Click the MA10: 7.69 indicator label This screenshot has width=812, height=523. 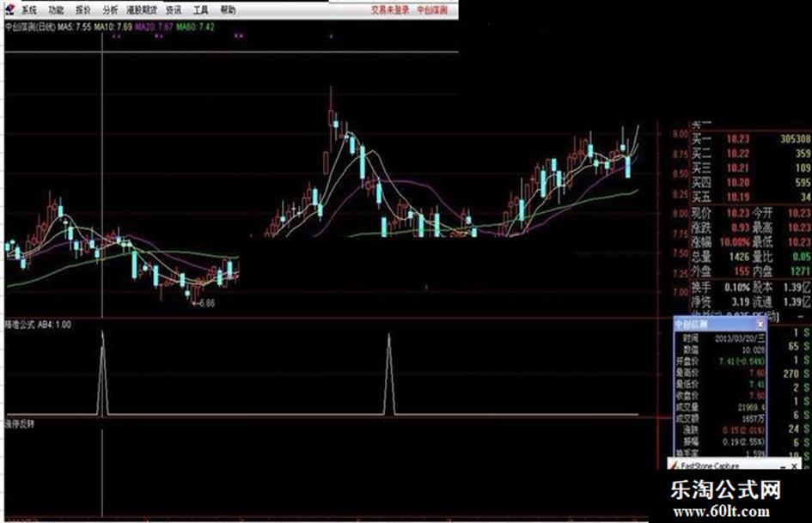click(x=113, y=27)
